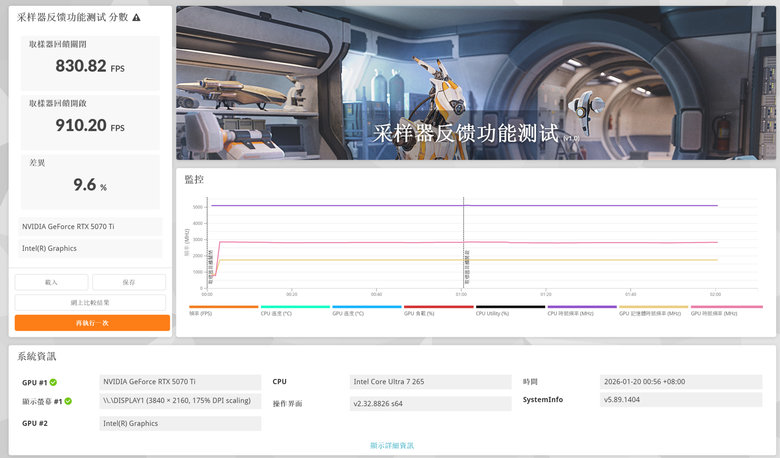
Task: Open the 顯示詳細資訊 link
Action: pyautogui.click(x=392, y=446)
